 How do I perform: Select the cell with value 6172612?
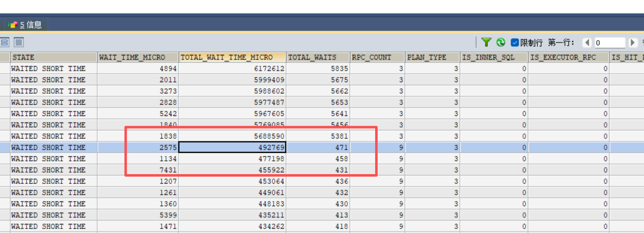point(232,68)
